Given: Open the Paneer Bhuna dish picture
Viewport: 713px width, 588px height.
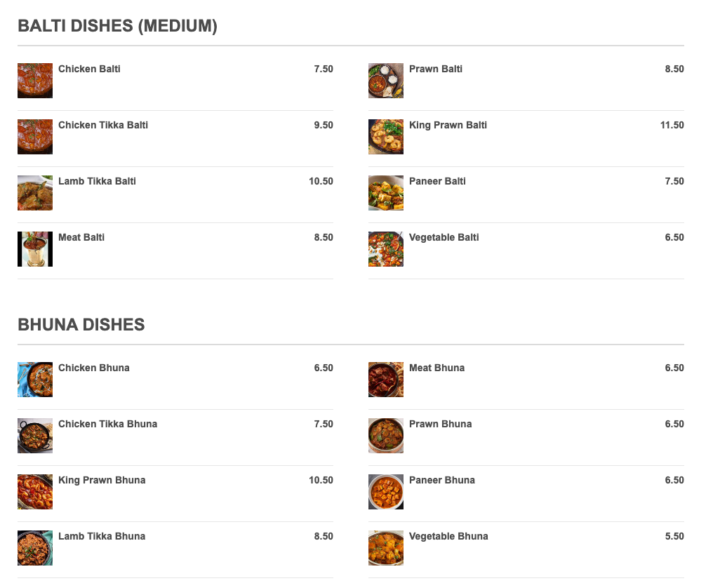Looking at the screenshot, I should (386, 492).
